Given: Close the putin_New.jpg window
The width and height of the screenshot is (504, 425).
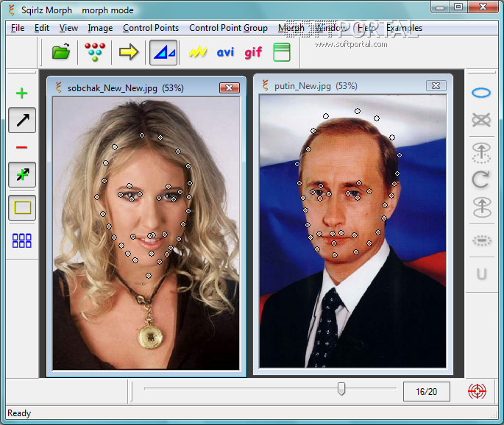Looking at the screenshot, I should point(436,85).
